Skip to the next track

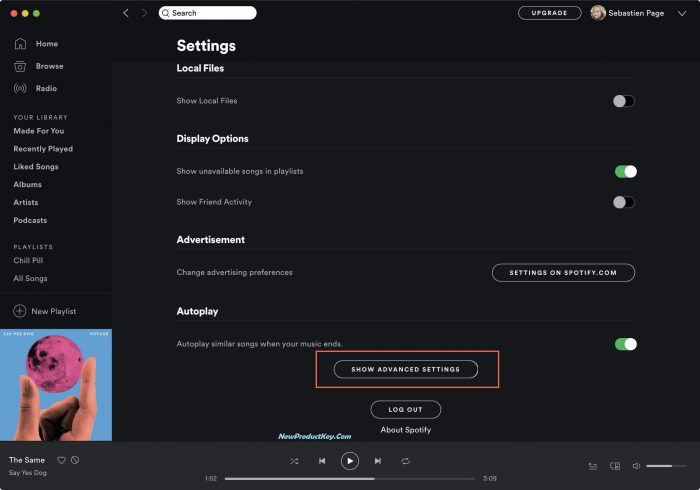click(x=378, y=461)
